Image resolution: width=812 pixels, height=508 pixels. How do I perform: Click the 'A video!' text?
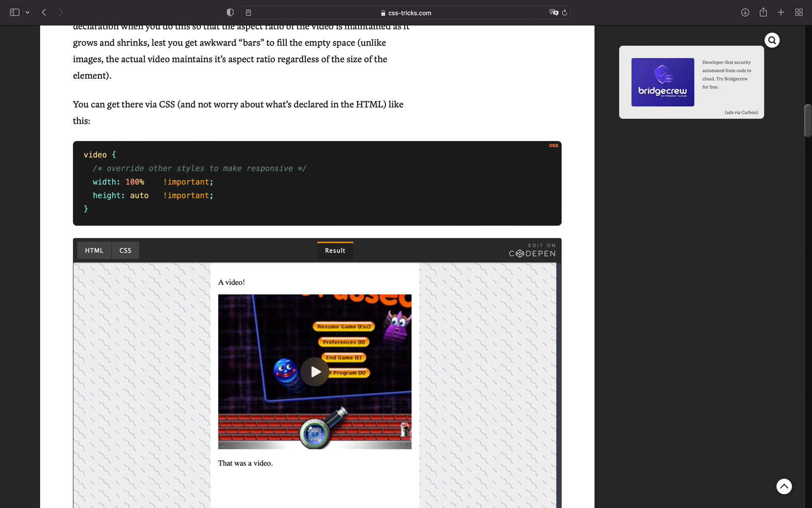pyautogui.click(x=231, y=282)
